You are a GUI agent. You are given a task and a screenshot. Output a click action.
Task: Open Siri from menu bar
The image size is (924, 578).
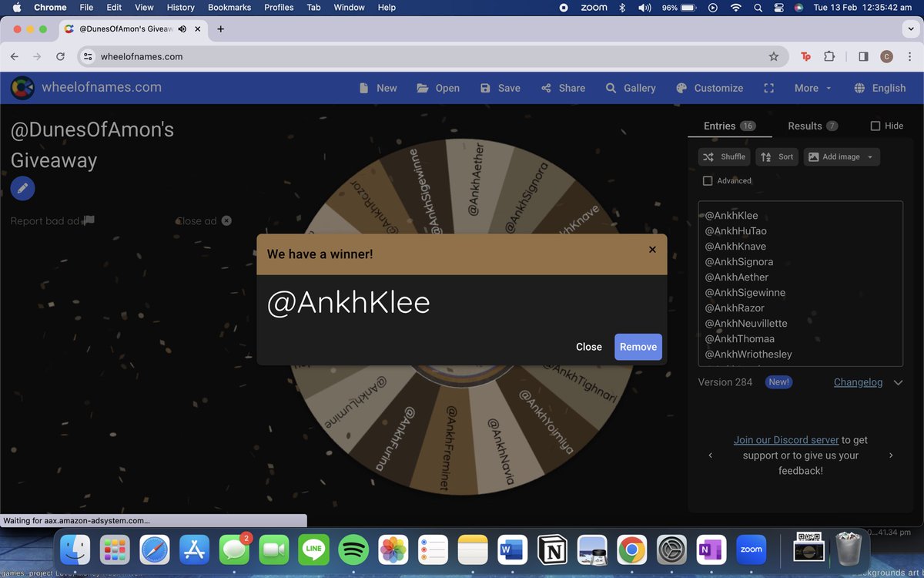click(x=799, y=8)
